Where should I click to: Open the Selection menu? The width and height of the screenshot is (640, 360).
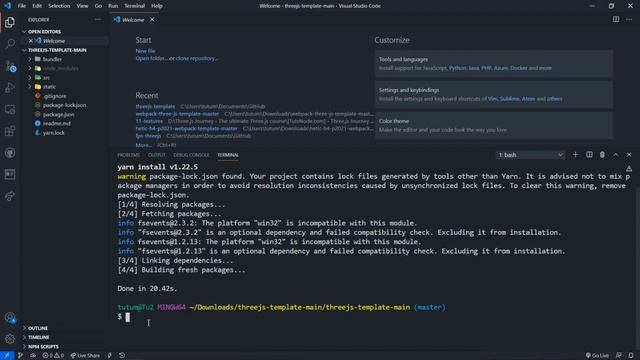pos(59,6)
